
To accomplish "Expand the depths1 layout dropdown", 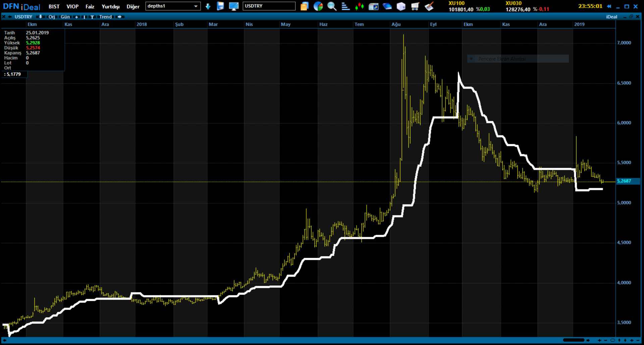I will point(196,6).
